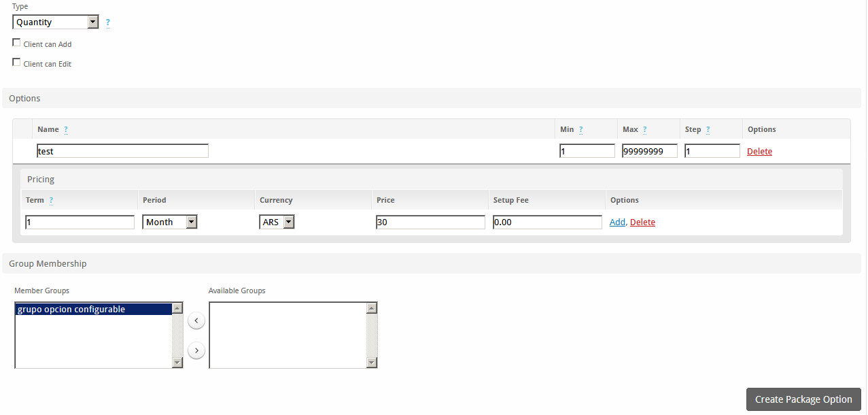The image size is (868, 415).
Task: Click Available Groups list scroll up arrow
Action: point(371,308)
